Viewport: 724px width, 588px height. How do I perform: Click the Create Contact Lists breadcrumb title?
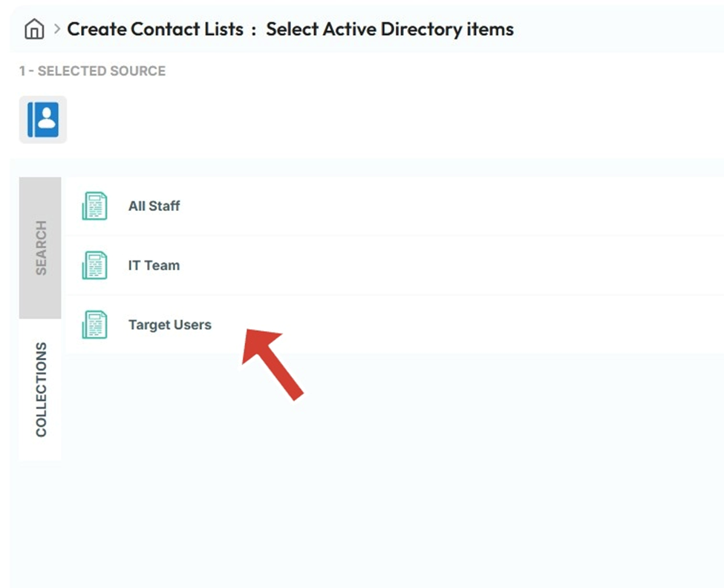[155, 29]
